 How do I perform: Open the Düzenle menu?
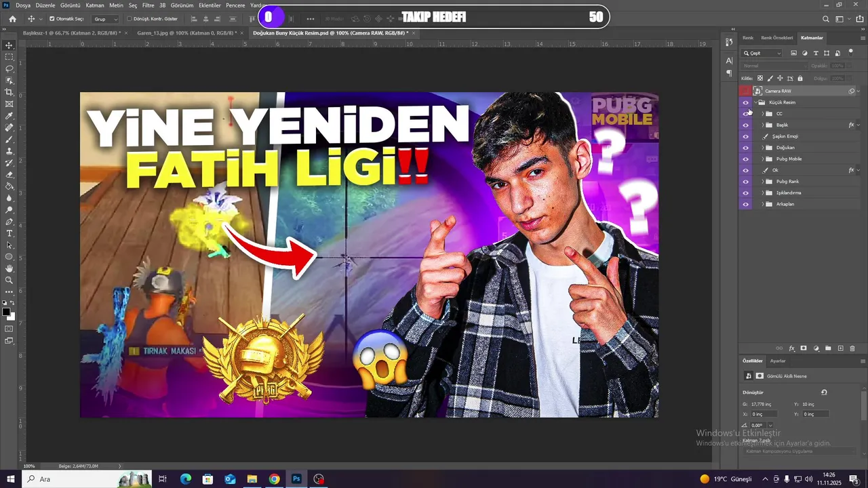[x=45, y=5]
